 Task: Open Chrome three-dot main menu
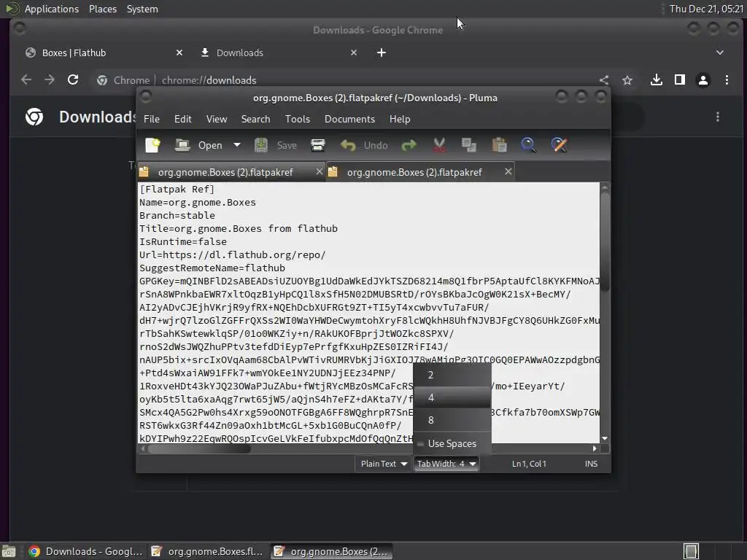[727, 80]
